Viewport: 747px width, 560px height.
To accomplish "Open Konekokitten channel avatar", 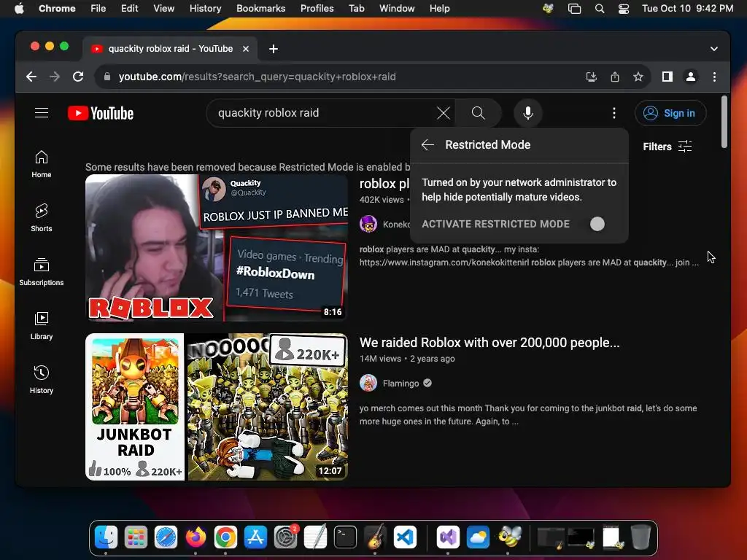I will point(368,224).
